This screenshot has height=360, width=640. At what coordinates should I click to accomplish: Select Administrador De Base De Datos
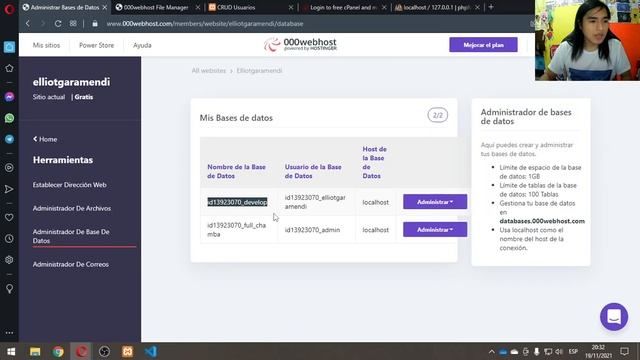pyautogui.click(x=71, y=236)
